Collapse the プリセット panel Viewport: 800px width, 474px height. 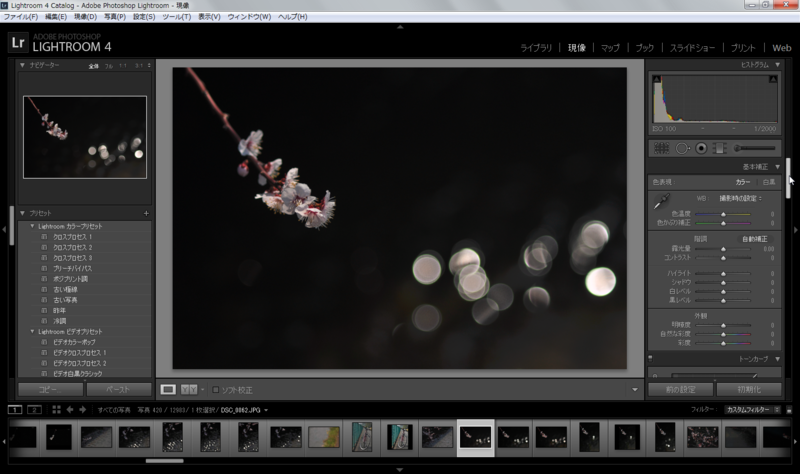click(22, 213)
